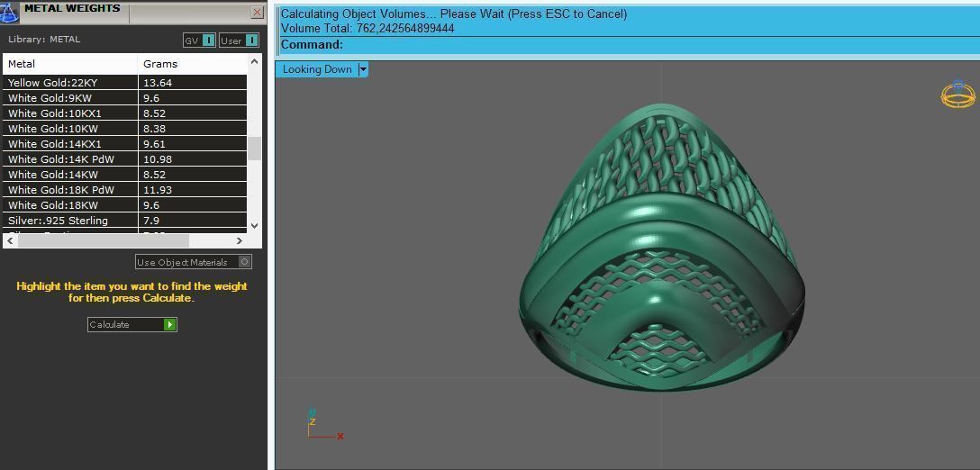Viewport: 980px width, 470px height.
Task: Sort by the Grams column header
Action: coord(192,64)
